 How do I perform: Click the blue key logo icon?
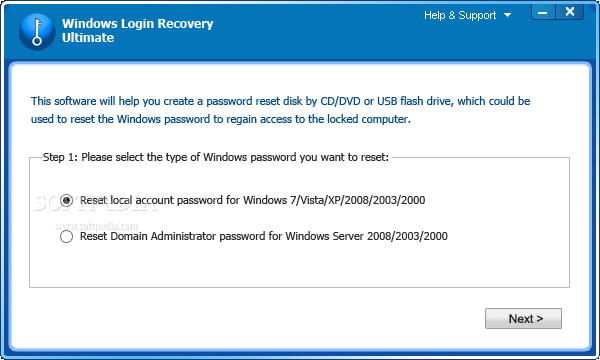(37, 32)
